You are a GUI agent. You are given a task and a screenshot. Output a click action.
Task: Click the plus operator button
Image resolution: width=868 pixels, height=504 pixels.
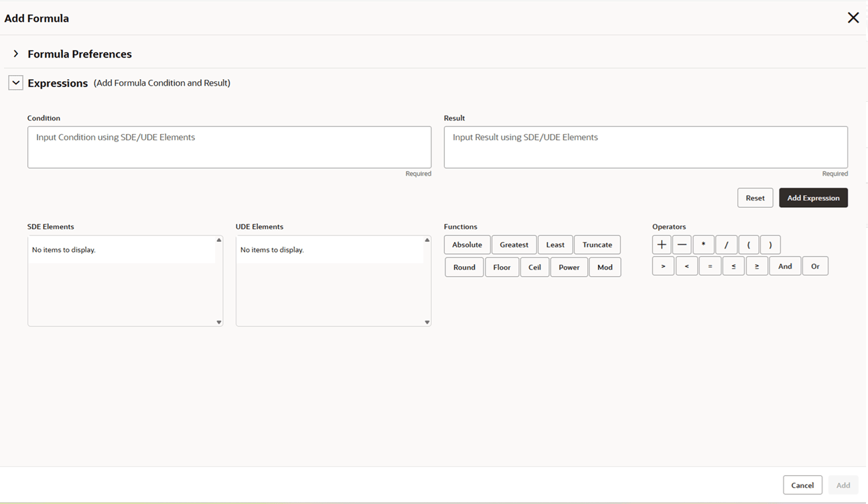pos(662,245)
